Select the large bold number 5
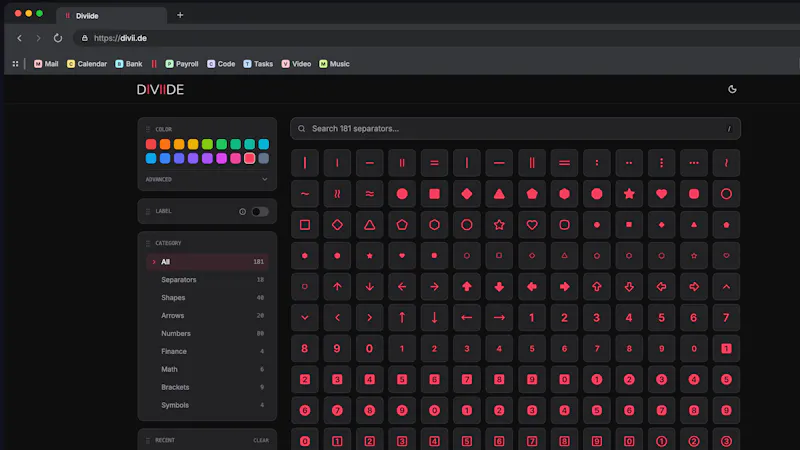 pos(661,317)
